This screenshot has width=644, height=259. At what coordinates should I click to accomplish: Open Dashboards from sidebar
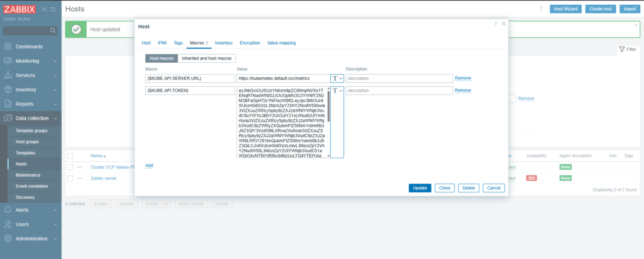(x=29, y=47)
